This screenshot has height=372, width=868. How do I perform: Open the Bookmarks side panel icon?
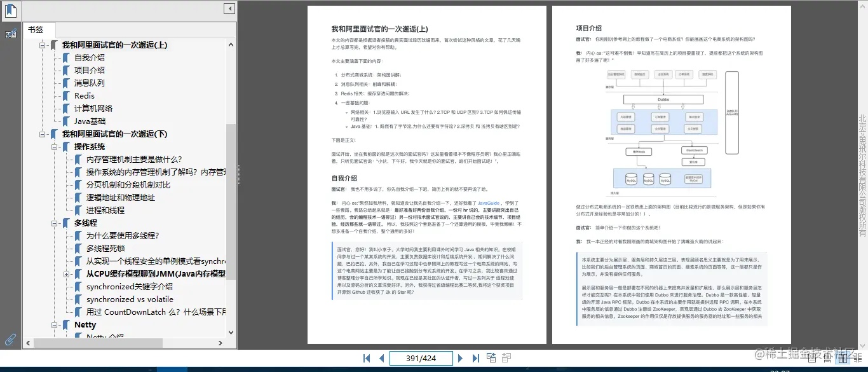click(11, 11)
